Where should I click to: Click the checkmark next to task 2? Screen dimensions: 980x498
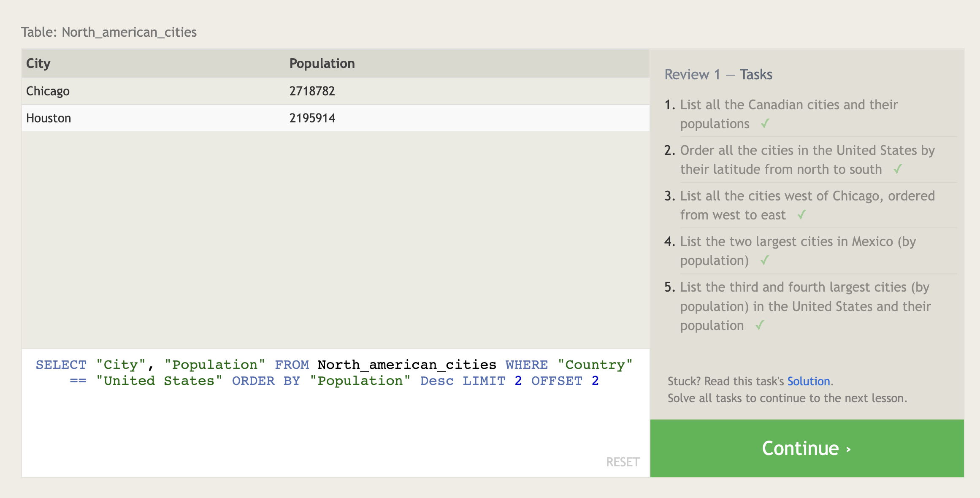(898, 169)
